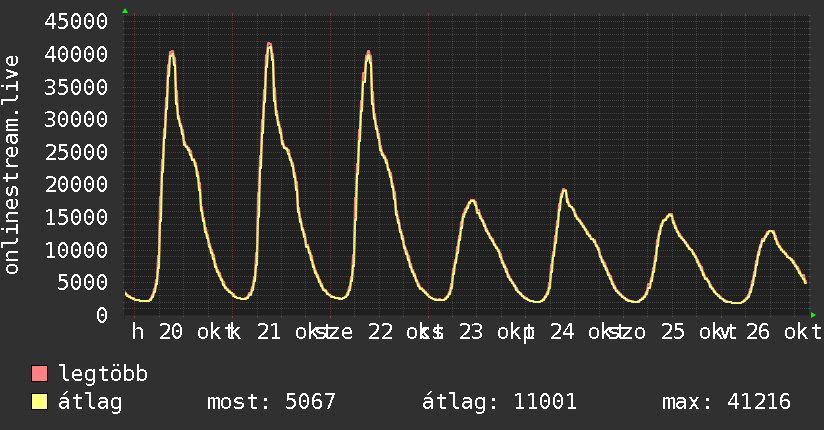Click the max: 41216 statistic
The image size is (824, 430).
(x=726, y=402)
